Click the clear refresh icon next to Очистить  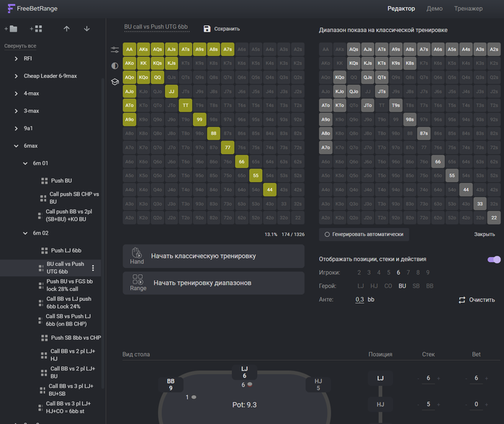point(462,300)
